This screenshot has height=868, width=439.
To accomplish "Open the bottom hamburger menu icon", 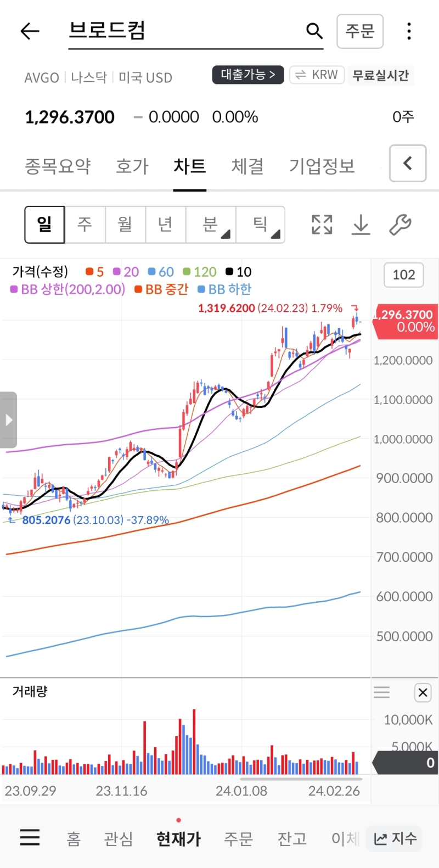I will pyautogui.click(x=30, y=838).
